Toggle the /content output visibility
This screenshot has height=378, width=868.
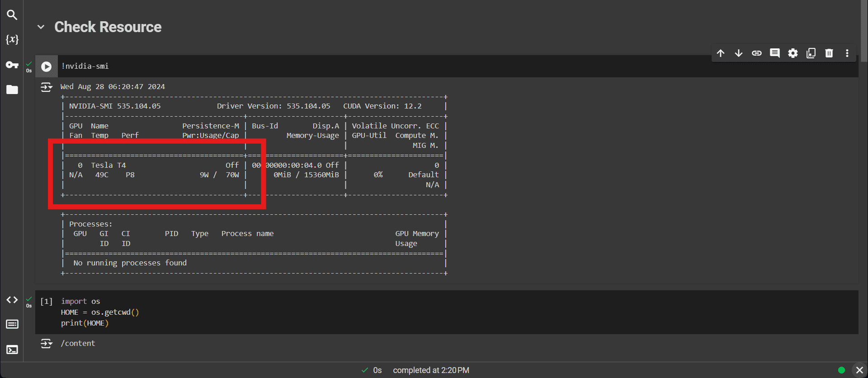pyautogui.click(x=46, y=344)
